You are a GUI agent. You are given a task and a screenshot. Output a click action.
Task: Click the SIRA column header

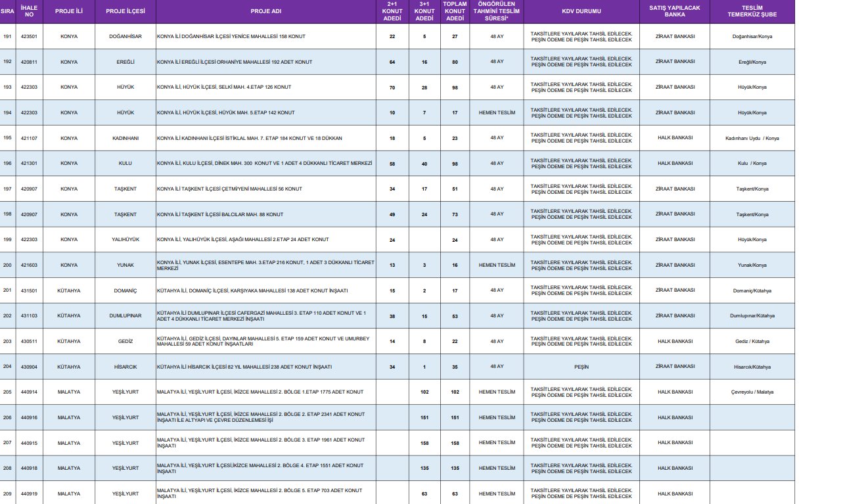pos(7,11)
